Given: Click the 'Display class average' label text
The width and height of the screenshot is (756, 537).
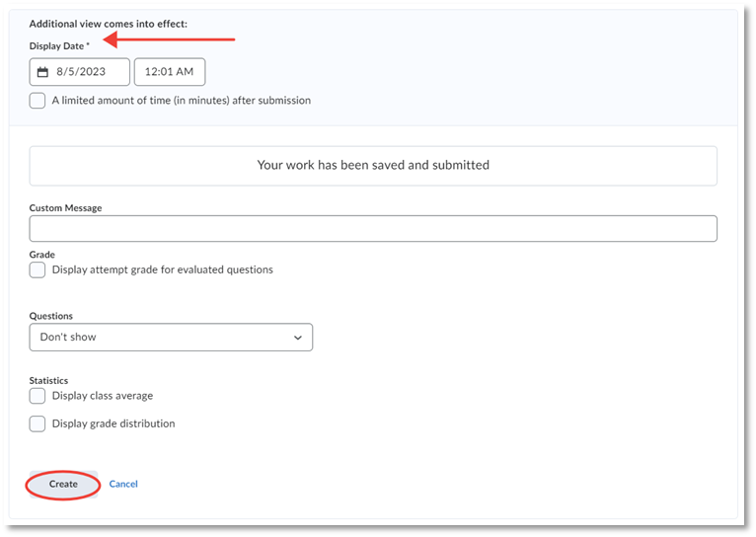Looking at the screenshot, I should pyautogui.click(x=103, y=396).
